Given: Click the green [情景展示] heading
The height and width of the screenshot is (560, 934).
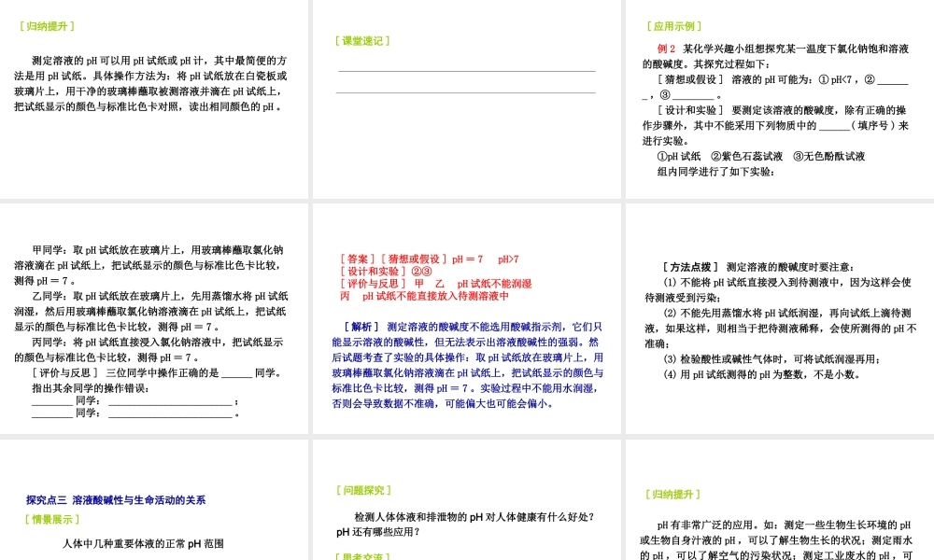Looking at the screenshot, I should click(x=51, y=520).
